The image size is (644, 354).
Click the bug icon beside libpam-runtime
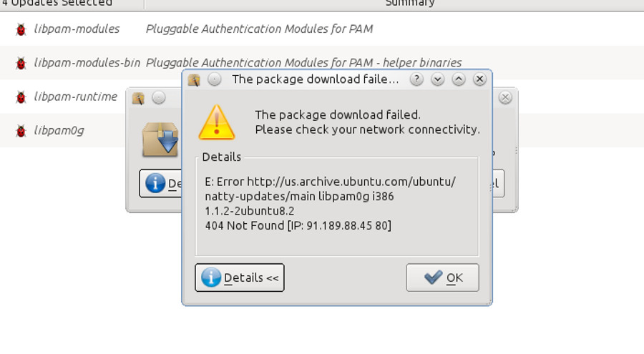pos(21,97)
